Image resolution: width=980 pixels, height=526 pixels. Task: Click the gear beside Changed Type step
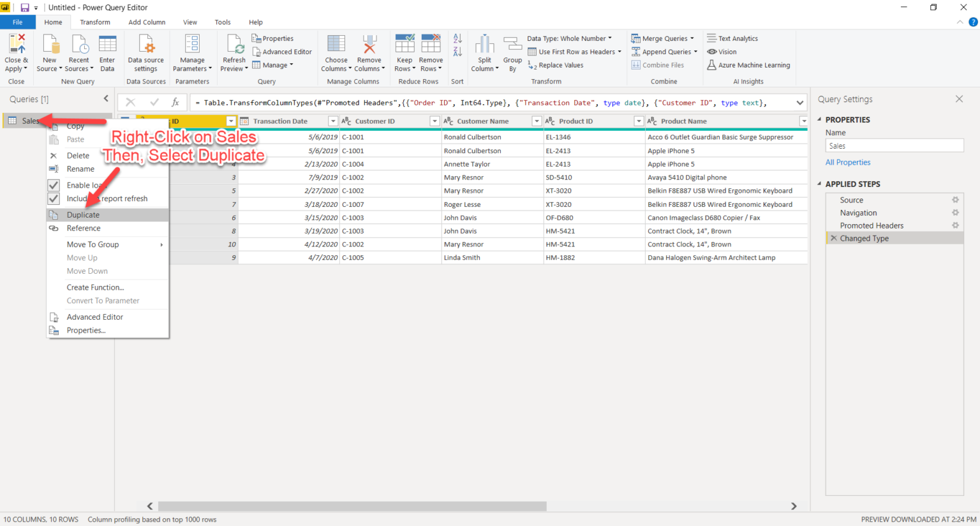(x=955, y=238)
